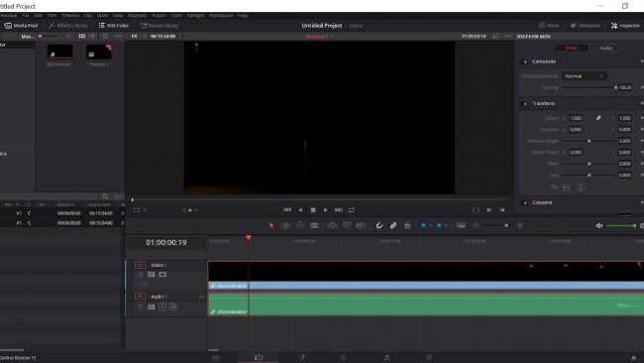
Task: Open the File menu
Action: click(x=25, y=16)
